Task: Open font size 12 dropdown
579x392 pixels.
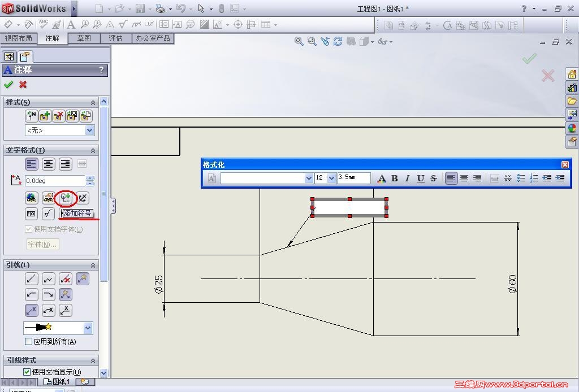Action: (331, 178)
